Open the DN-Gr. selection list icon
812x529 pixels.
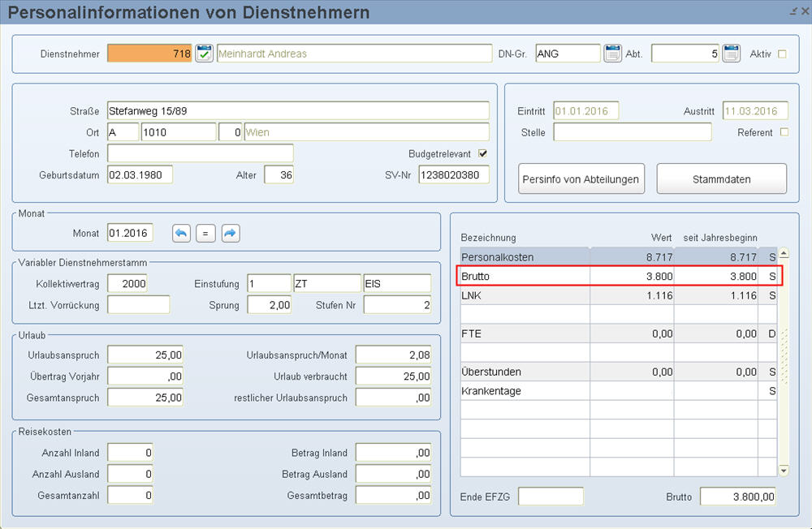point(612,54)
